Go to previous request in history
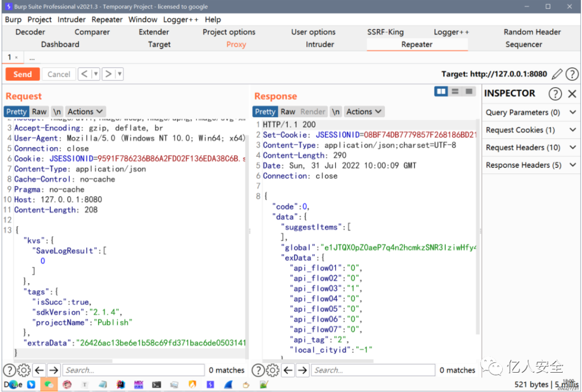The width and height of the screenshot is (582, 392). pos(84,74)
